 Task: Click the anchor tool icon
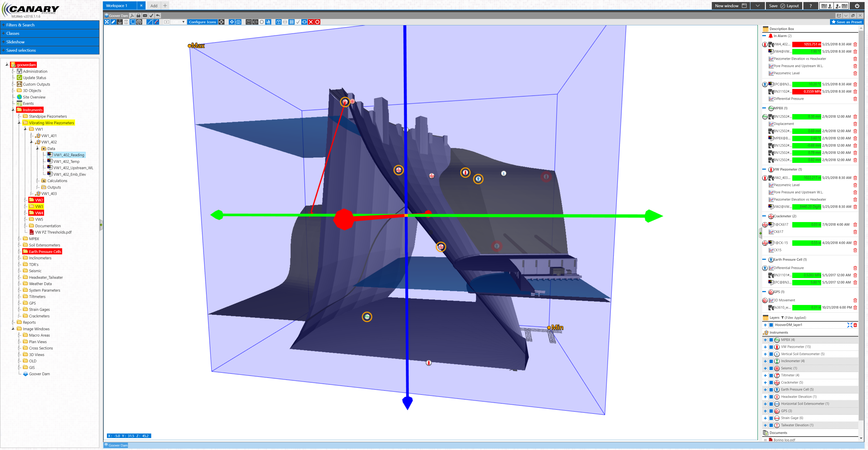click(120, 22)
